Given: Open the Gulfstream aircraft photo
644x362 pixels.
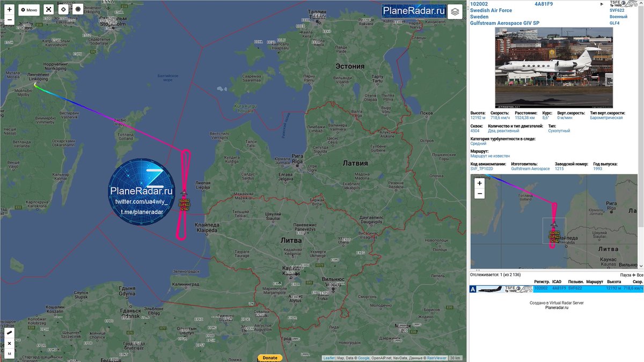Looking at the screenshot, I should (x=554, y=67).
